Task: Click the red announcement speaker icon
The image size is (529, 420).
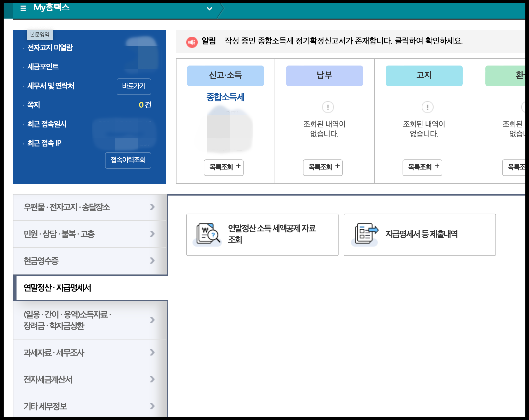Action: pos(192,42)
